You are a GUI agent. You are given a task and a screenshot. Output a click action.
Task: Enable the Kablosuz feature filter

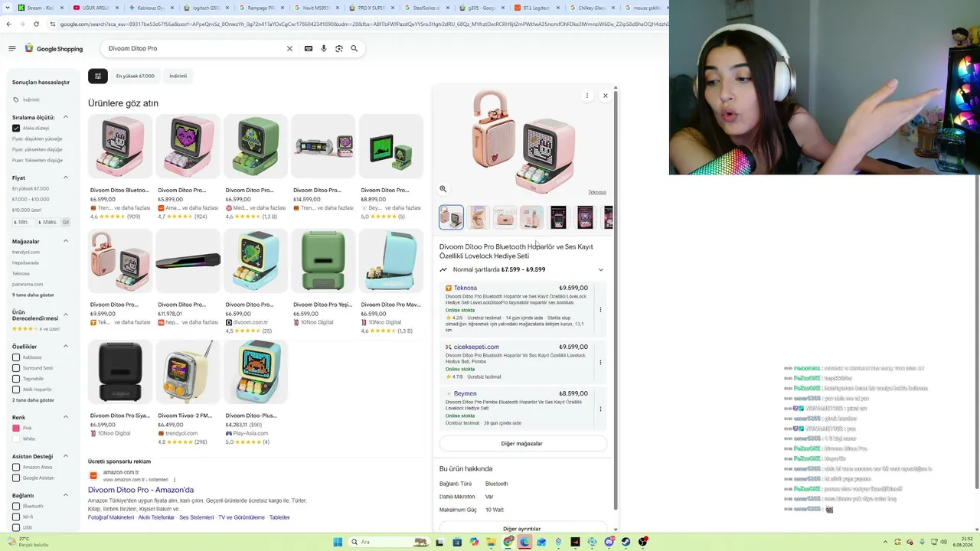point(16,357)
